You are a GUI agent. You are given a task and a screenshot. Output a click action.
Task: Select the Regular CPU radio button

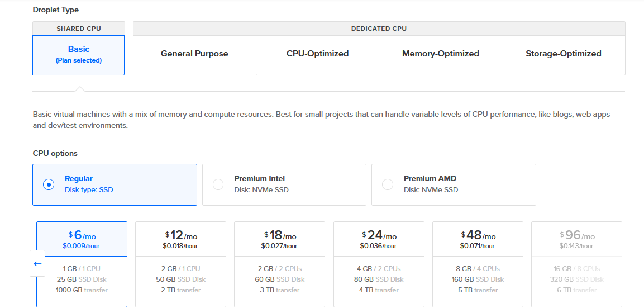point(49,184)
